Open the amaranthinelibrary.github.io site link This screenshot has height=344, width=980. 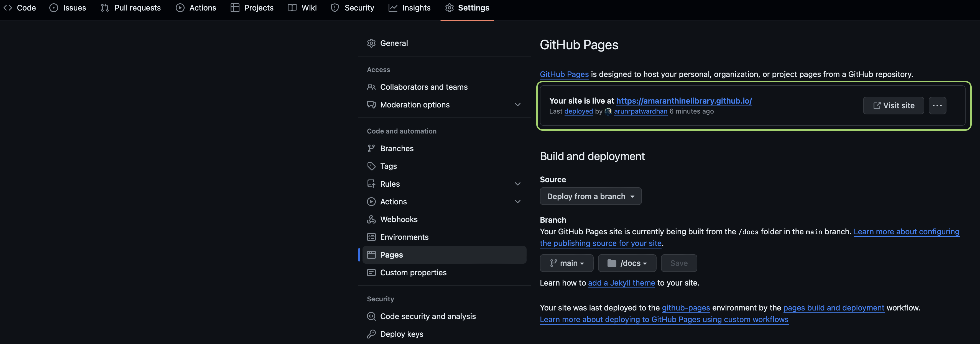click(x=684, y=101)
